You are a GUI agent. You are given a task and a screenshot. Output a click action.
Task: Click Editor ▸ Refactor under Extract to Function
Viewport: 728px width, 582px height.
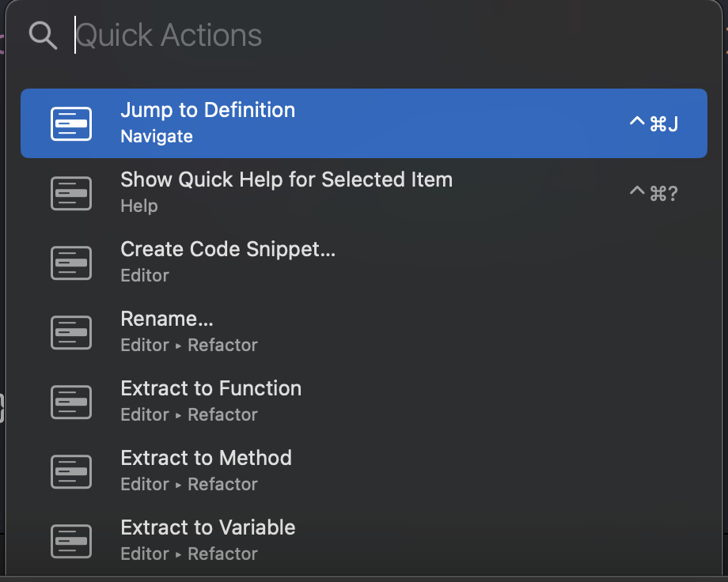click(189, 415)
